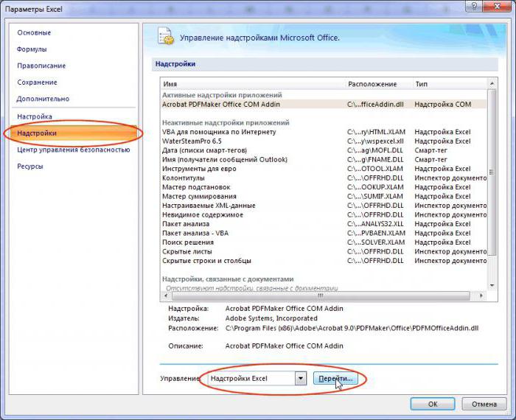Select the Пакет анализа add-in
Viewport: 516px width, 420px height.
tap(324, 224)
